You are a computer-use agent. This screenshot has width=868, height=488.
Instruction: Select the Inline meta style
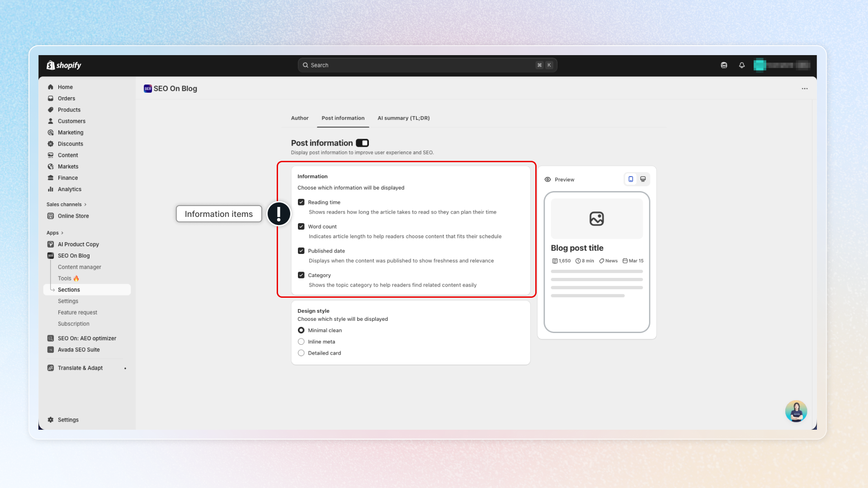point(301,342)
